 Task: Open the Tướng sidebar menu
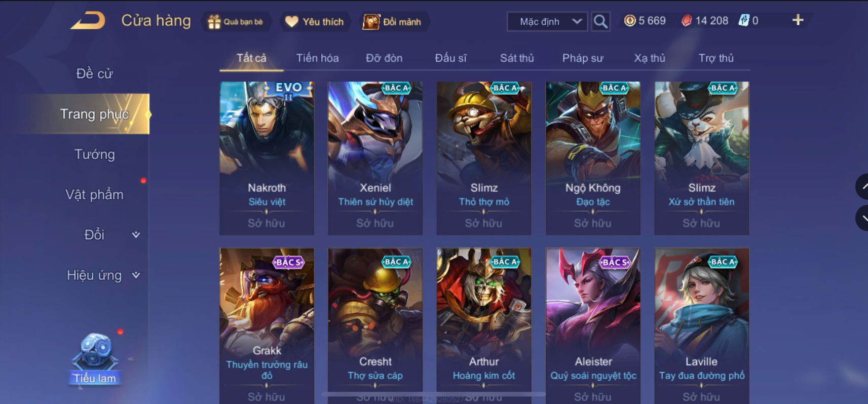click(x=95, y=154)
